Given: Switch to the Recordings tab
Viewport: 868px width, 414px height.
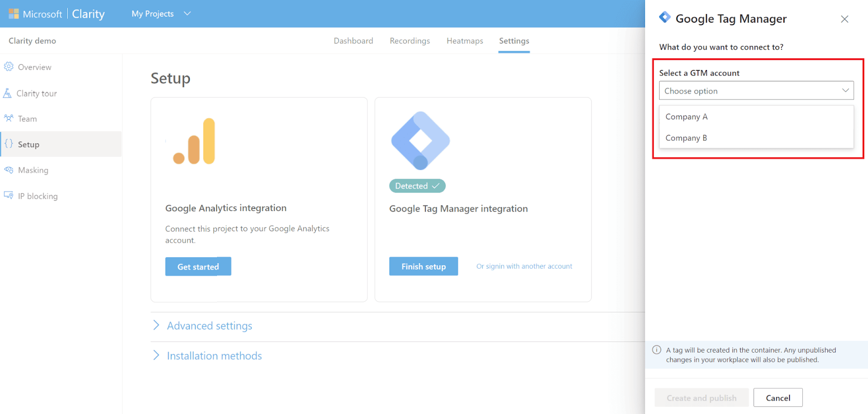Looking at the screenshot, I should (x=410, y=41).
